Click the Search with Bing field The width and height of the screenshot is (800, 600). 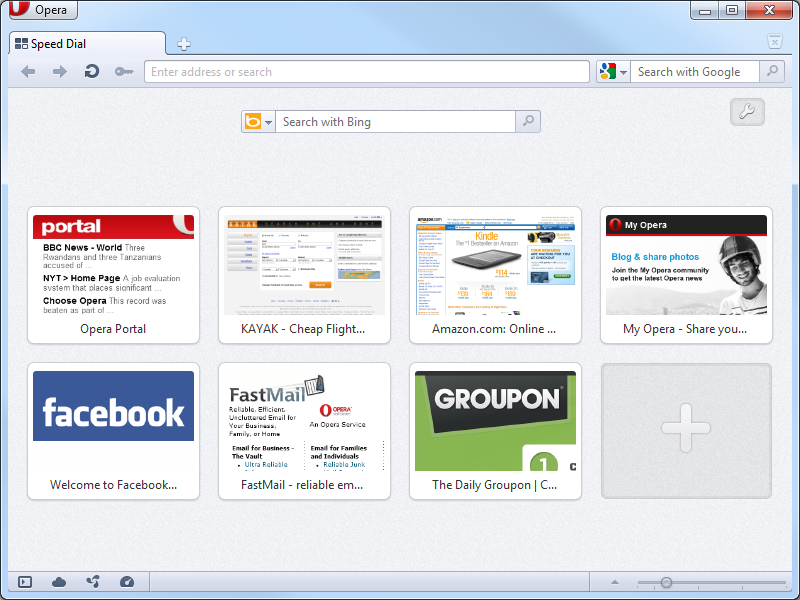coord(395,122)
